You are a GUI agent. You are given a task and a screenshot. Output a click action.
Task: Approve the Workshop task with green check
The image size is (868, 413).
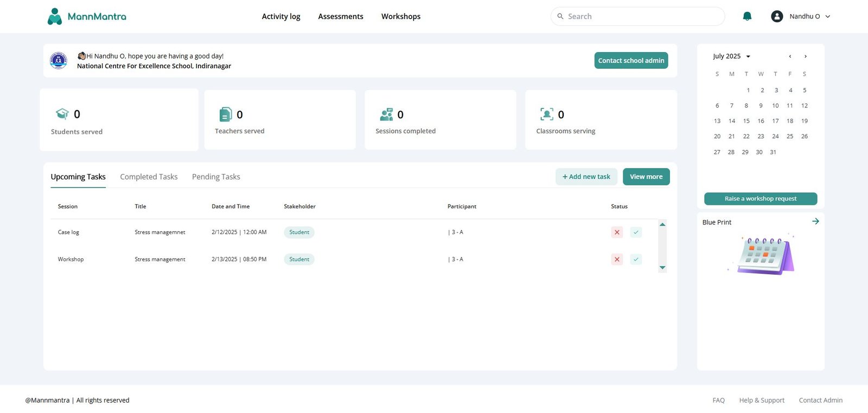coord(636,259)
